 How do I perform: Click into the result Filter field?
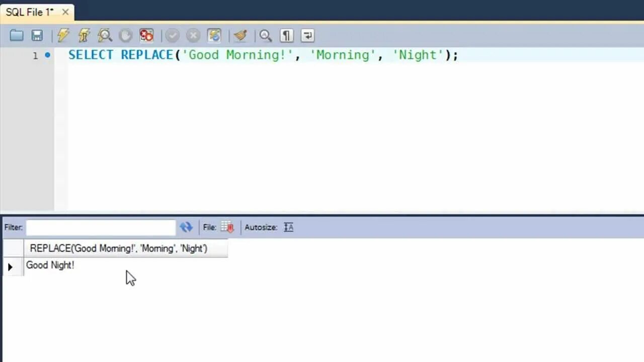101,227
